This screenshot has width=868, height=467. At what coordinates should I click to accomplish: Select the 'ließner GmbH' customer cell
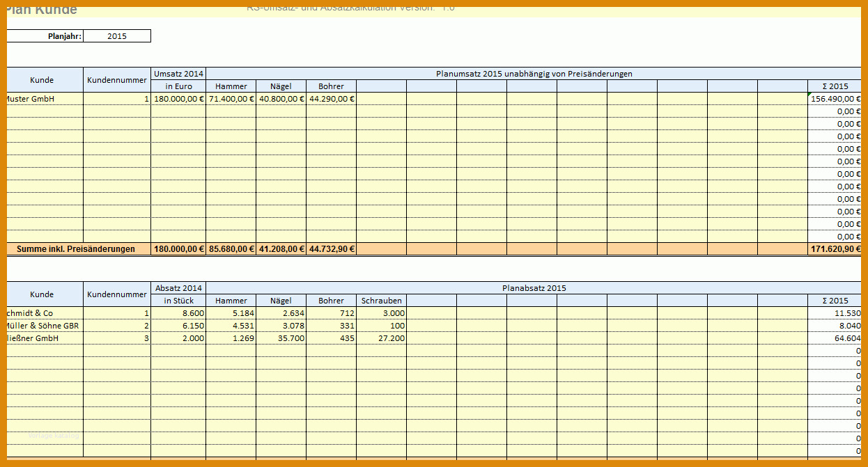[45, 338]
